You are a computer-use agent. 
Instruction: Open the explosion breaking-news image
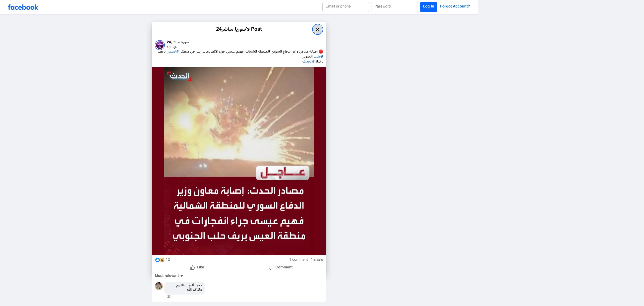coord(239,161)
